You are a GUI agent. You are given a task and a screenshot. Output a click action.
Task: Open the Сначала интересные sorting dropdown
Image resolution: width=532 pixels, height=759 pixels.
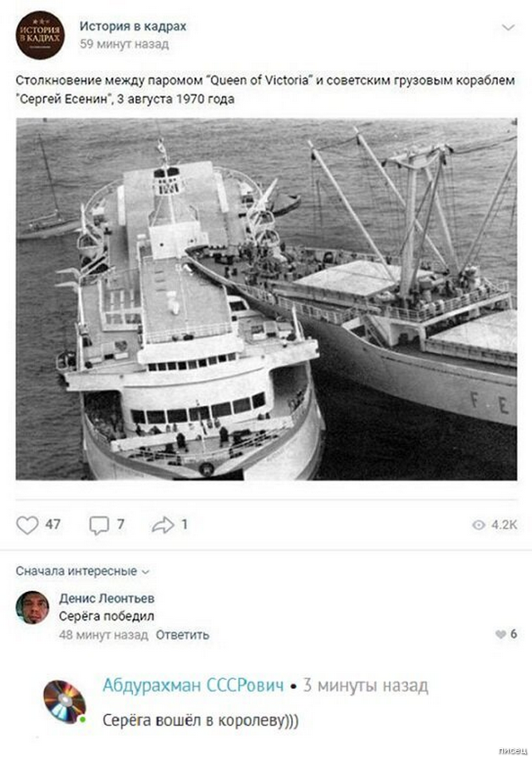click(82, 571)
